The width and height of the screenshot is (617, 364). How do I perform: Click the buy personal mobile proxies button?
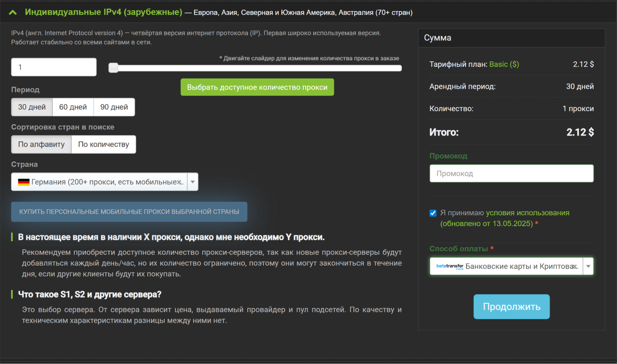(129, 212)
